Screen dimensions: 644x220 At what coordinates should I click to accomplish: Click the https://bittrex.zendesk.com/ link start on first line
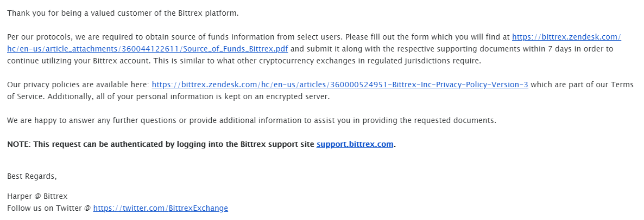566,37
